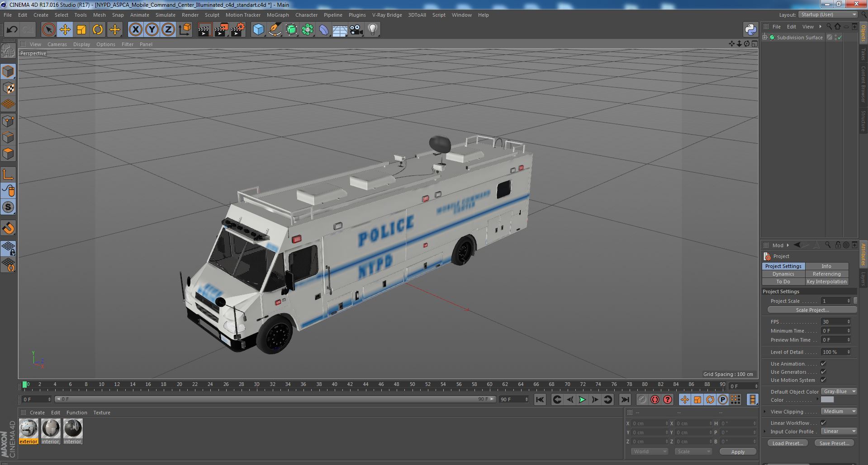The height and width of the screenshot is (465, 868).
Task: Add a Cube primitive object
Action: tap(258, 30)
